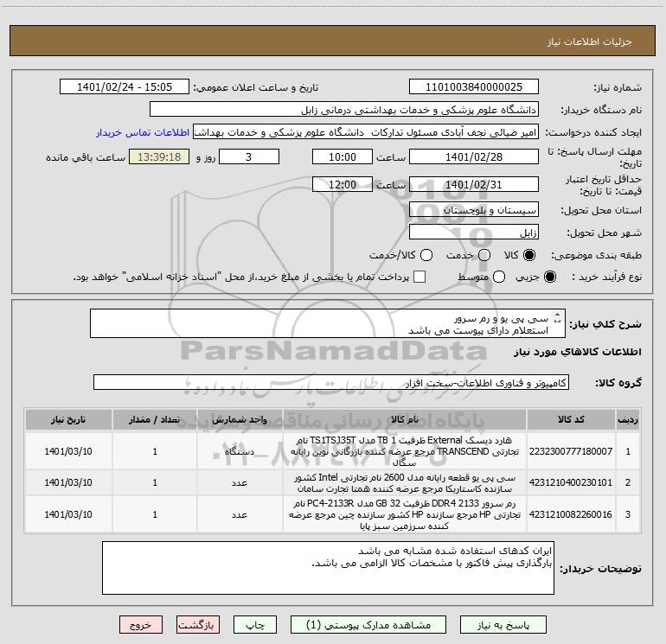
Task: Click the خروج exit button
Action: [141, 625]
